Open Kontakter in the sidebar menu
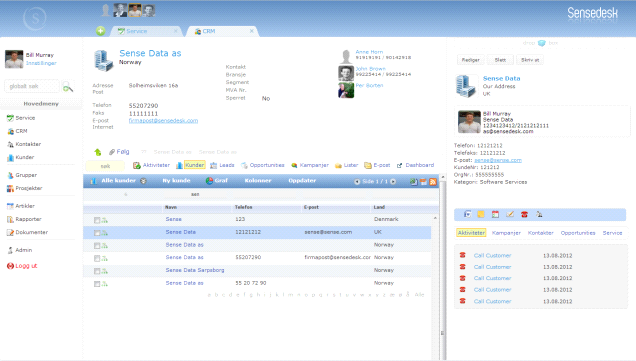This screenshot has width=636, height=361. [28, 144]
